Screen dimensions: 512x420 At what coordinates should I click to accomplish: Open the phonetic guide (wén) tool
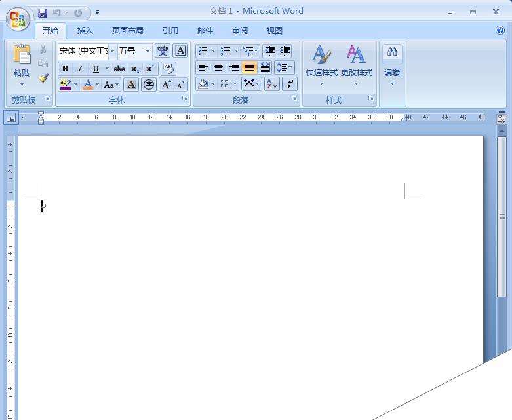click(x=163, y=51)
